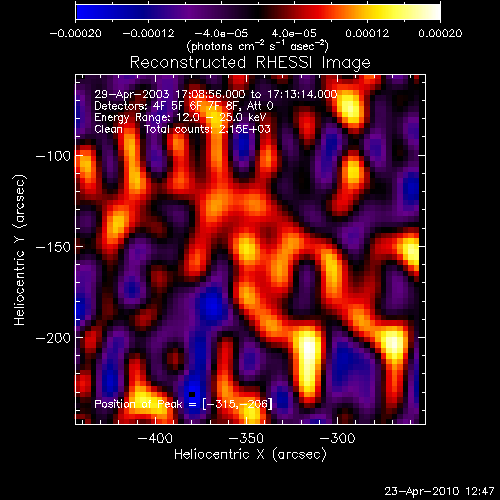The height and width of the screenshot is (500, 500).
Task: Click the 23-Apr-2010 12:47 timestamp
Action: click(439, 491)
